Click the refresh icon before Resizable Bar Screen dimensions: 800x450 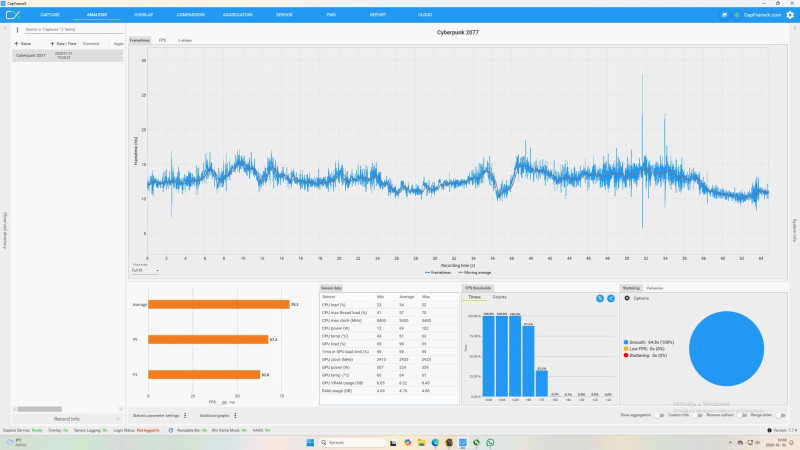(x=170, y=430)
